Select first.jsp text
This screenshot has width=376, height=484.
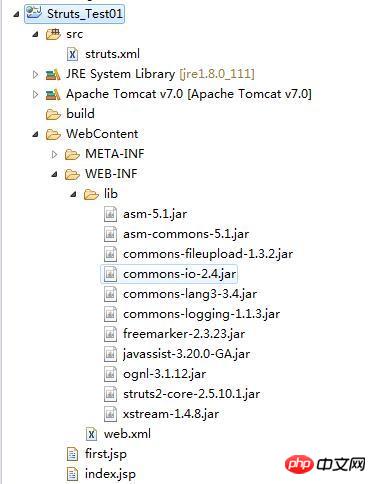click(106, 454)
